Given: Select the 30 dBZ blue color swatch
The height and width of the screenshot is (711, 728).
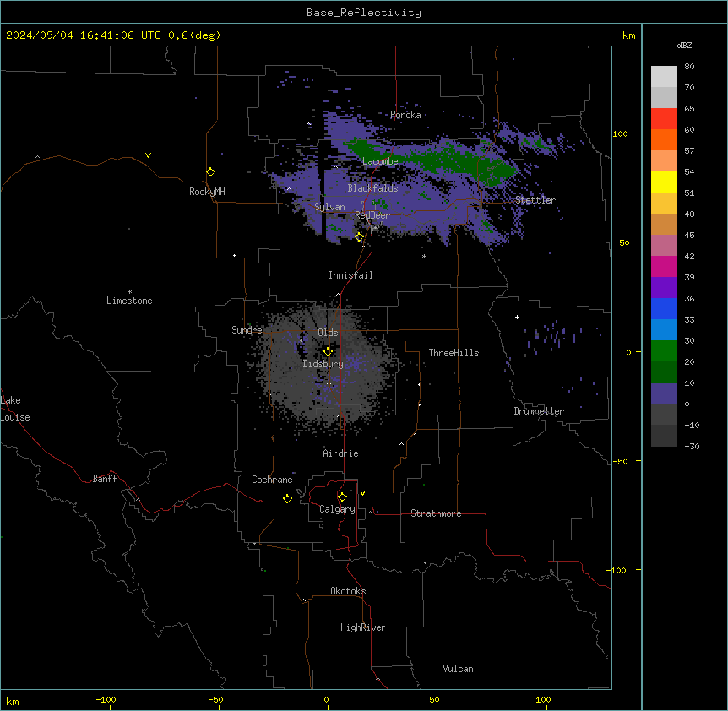Looking at the screenshot, I should point(664,329).
